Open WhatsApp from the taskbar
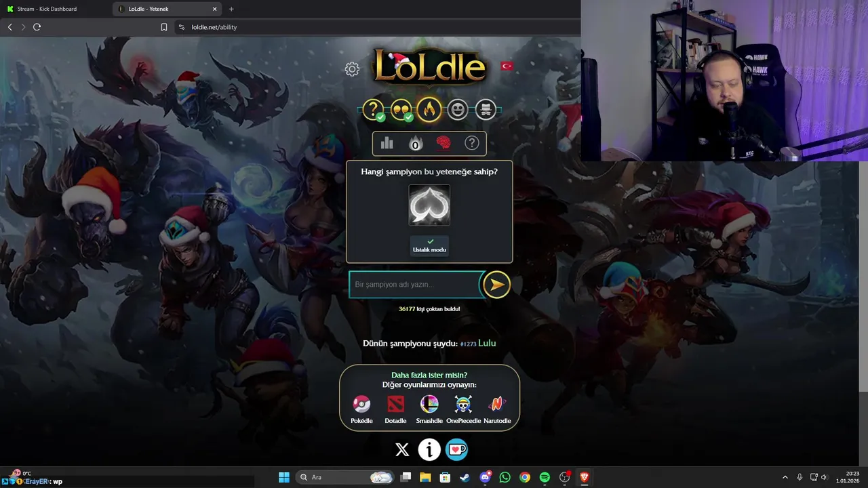This screenshot has width=868, height=488. tap(505, 477)
